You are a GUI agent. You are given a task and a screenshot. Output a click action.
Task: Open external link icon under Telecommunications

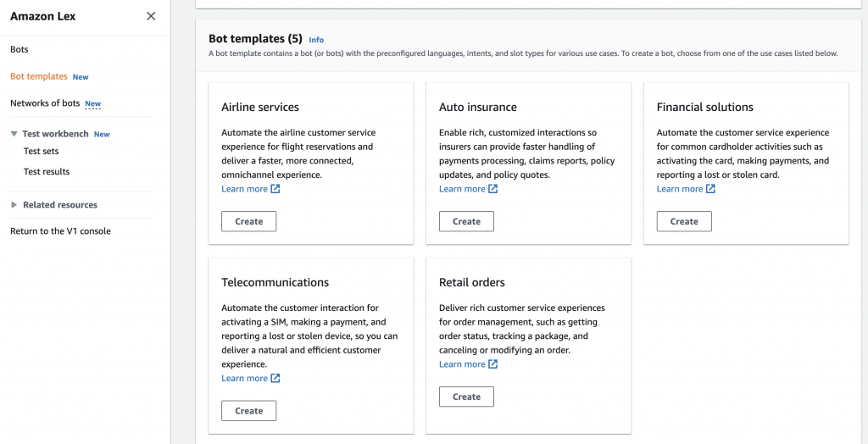click(275, 378)
